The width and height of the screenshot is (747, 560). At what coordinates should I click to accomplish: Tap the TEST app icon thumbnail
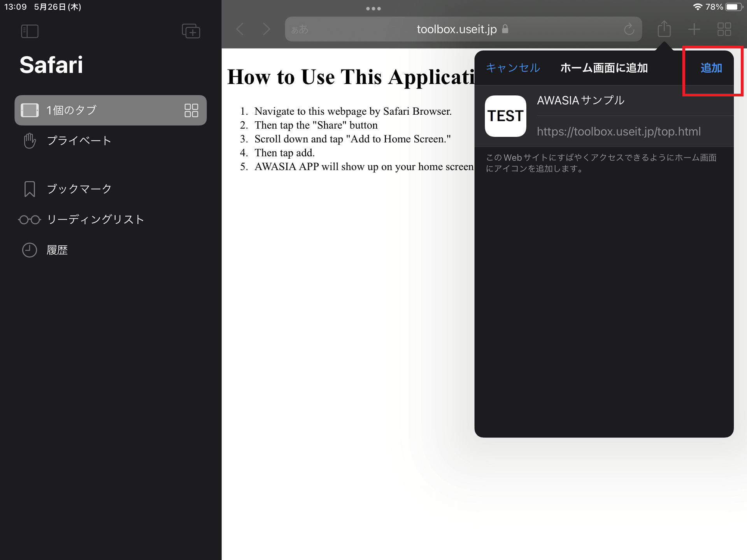(505, 116)
